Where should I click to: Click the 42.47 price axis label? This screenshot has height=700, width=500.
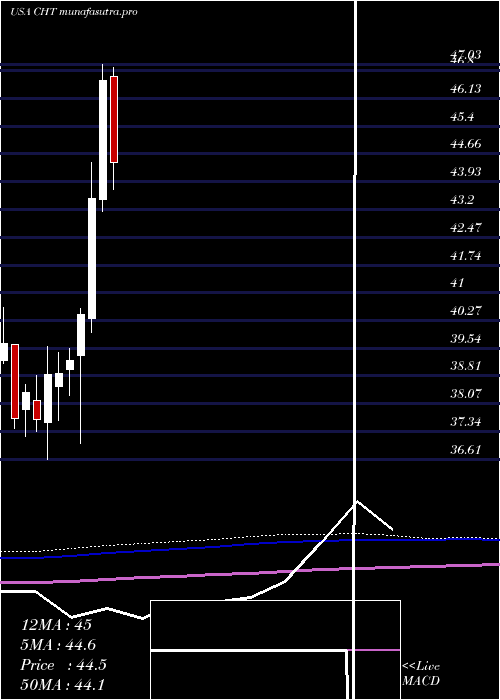[466, 228]
